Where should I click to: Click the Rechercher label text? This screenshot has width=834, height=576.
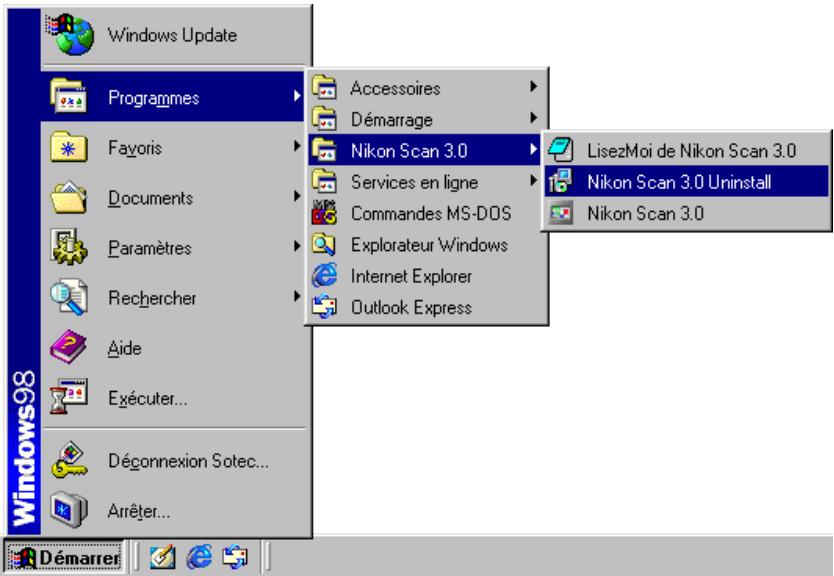pos(152,298)
